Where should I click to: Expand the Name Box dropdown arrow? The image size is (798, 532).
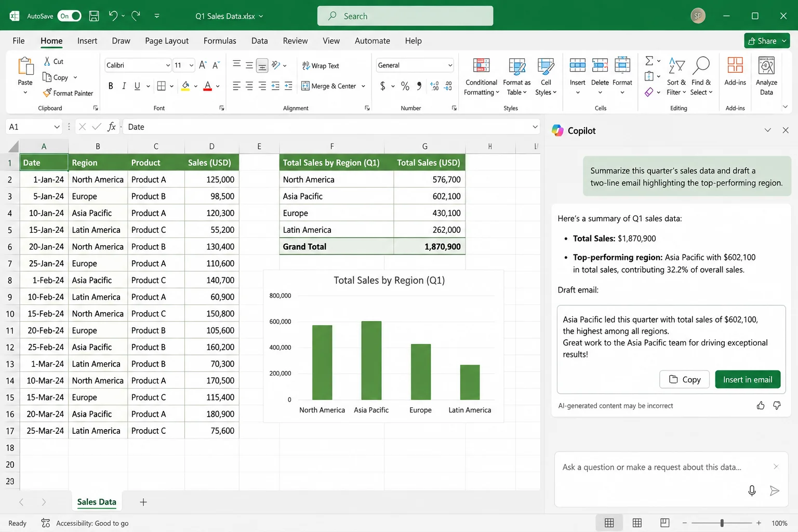pyautogui.click(x=57, y=127)
